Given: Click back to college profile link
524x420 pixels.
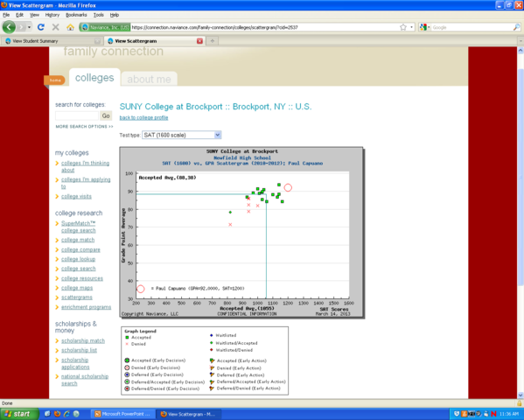Looking at the screenshot, I should click(143, 118).
